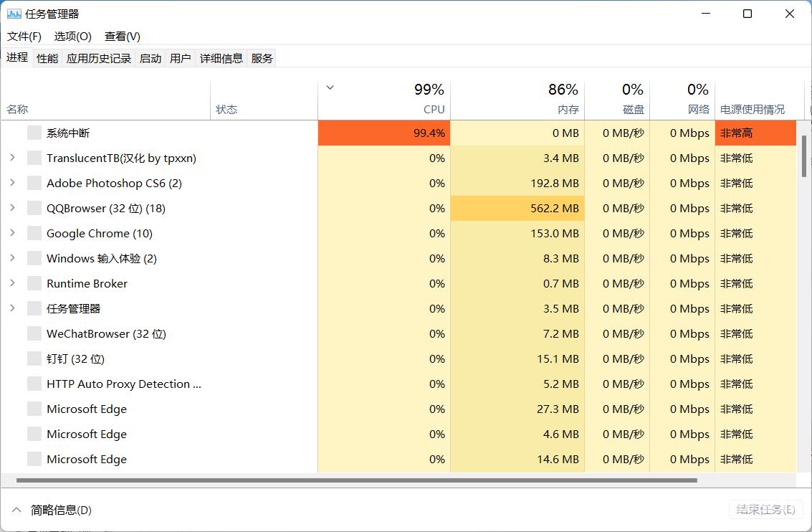Viewport: 812px width, 532px height.
Task: Click the 钉钉 process icon
Action: 34,358
